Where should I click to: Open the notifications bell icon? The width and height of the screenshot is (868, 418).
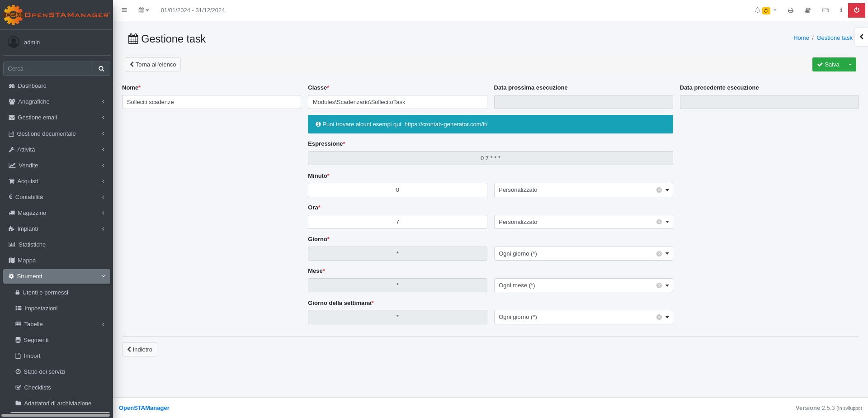coord(757,10)
